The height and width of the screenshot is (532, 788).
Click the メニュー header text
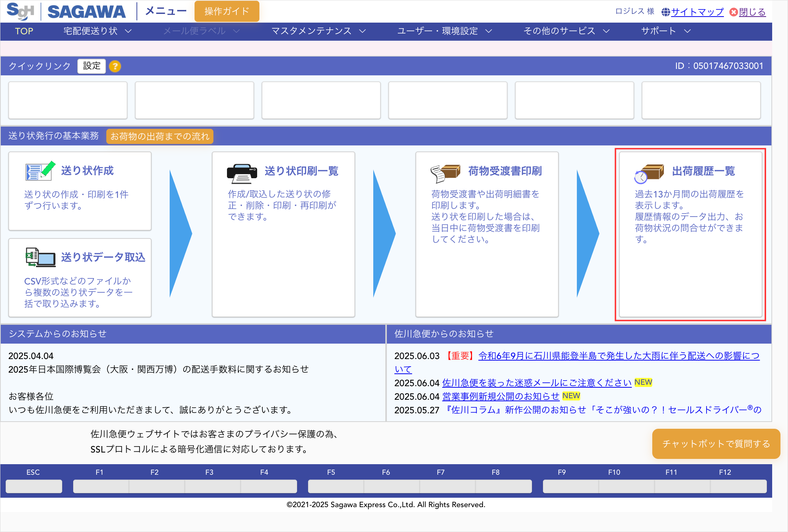click(166, 11)
